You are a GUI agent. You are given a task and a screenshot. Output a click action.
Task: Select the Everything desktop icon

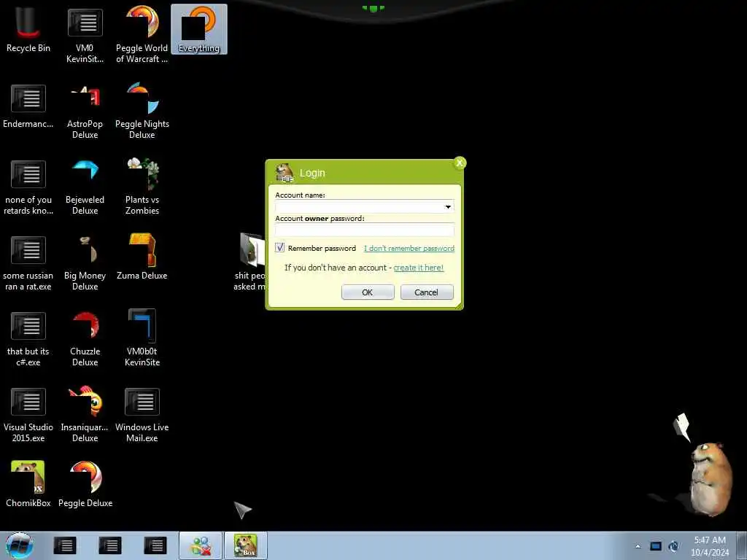click(199, 29)
